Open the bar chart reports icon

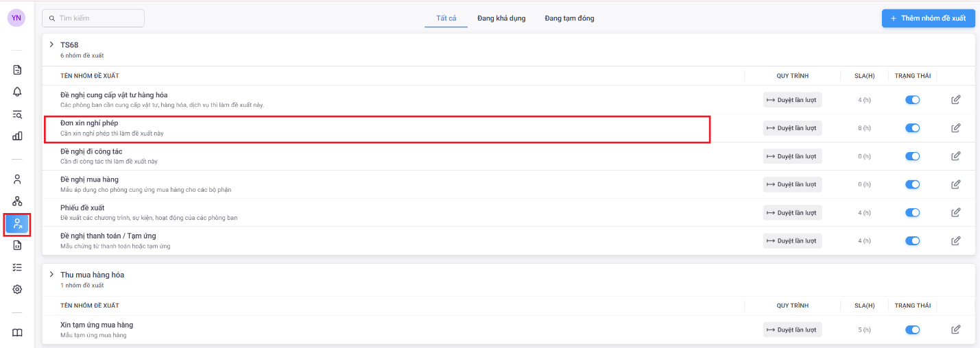click(17, 136)
